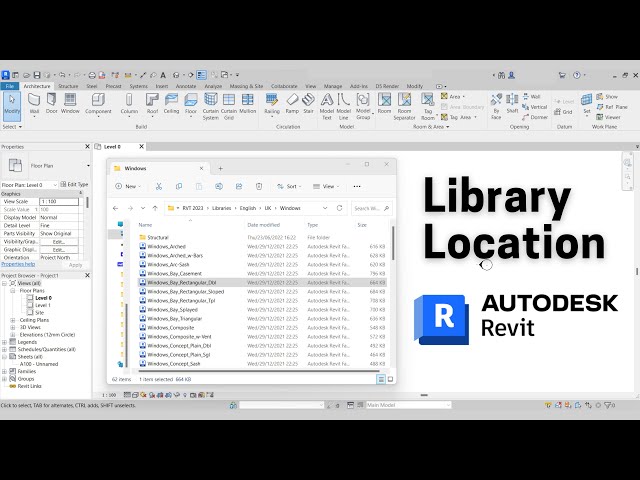Screen dimensions: 640x480
Task: Open the Structural folder row
Action: pyautogui.click(x=262, y=238)
